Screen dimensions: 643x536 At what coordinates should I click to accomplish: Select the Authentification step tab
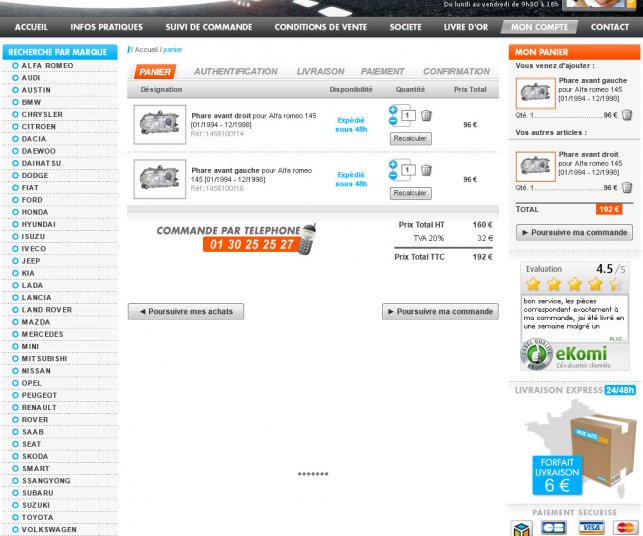click(x=236, y=71)
